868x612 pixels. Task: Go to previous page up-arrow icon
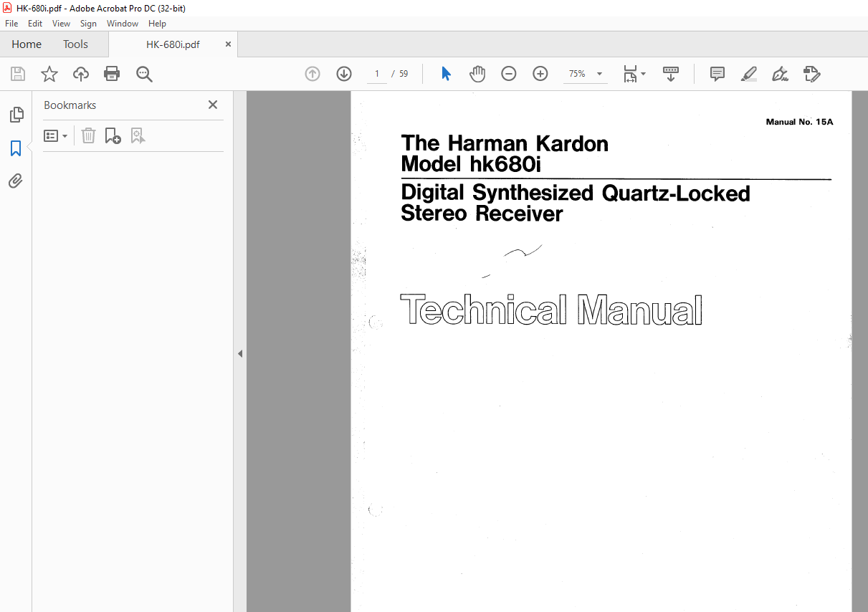313,74
